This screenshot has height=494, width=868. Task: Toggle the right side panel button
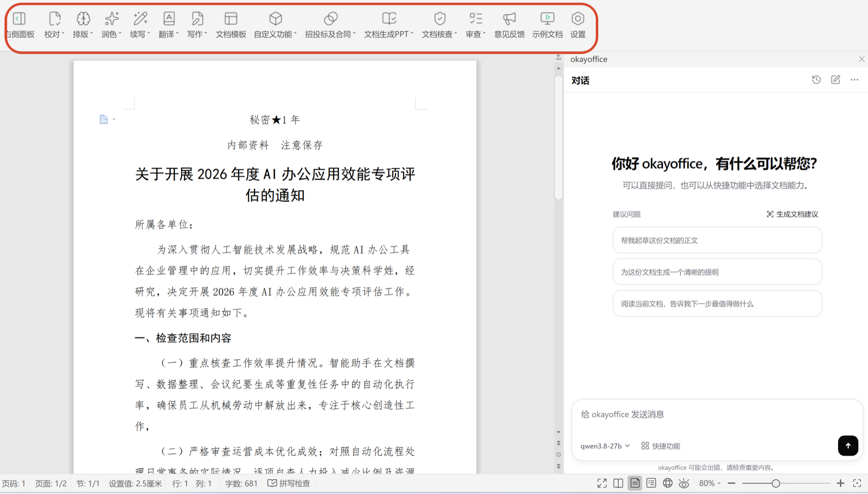pos(20,25)
